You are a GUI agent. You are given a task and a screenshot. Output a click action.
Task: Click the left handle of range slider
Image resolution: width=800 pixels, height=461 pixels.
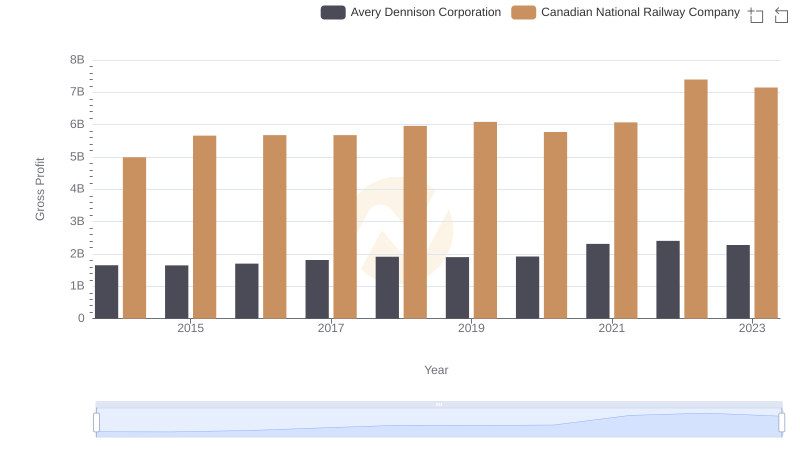96,423
